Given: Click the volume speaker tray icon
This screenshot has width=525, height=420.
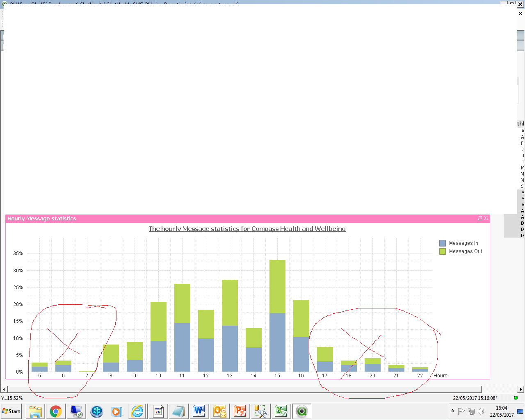Looking at the screenshot, I should [x=481, y=411].
